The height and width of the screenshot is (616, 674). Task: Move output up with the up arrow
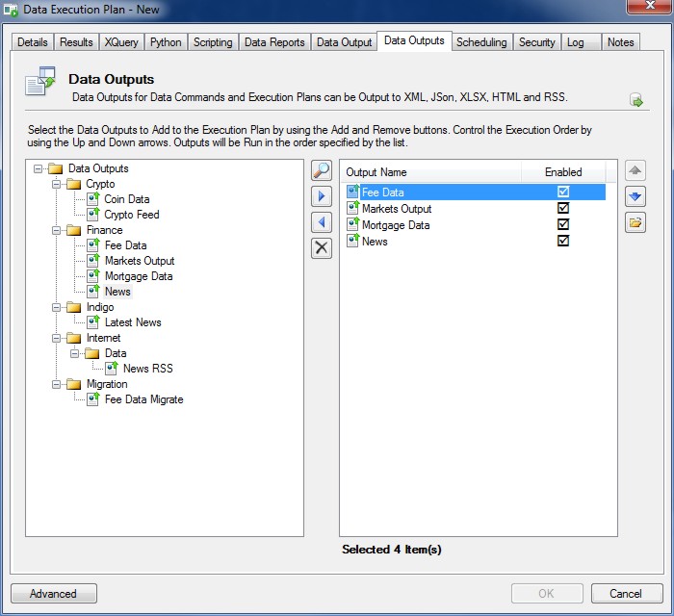coord(635,171)
